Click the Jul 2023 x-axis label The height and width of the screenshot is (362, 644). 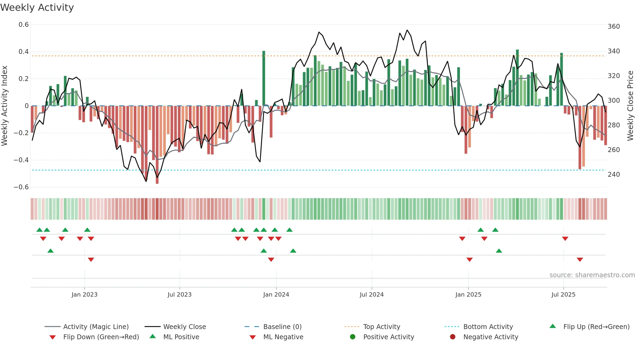pyautogui.click(x=180, y=294)
